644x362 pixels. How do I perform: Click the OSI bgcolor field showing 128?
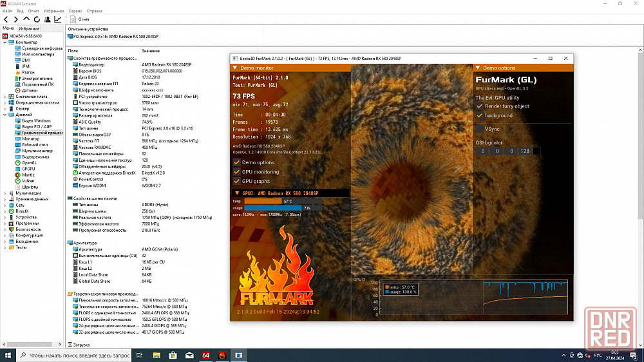tap(525, 151)
